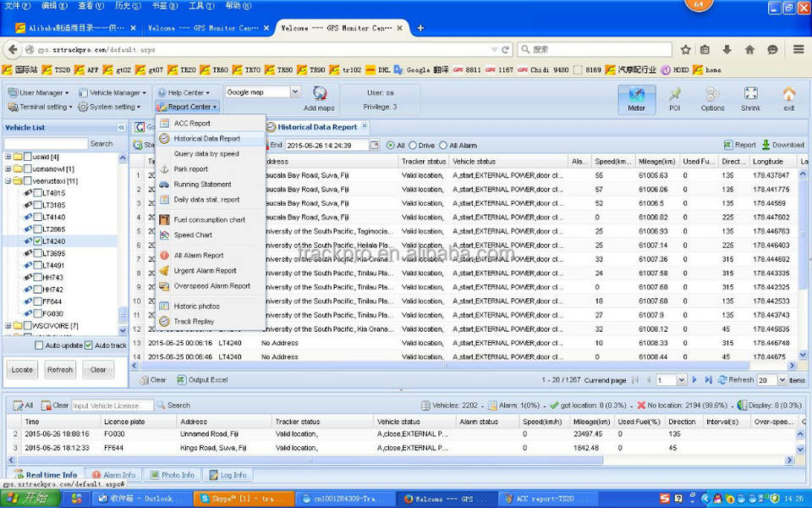Viewport: 812px width, 508px height.
Task: Open the User Manager dropdown menu
Action: pyautogui.click(x=40, y=92)
